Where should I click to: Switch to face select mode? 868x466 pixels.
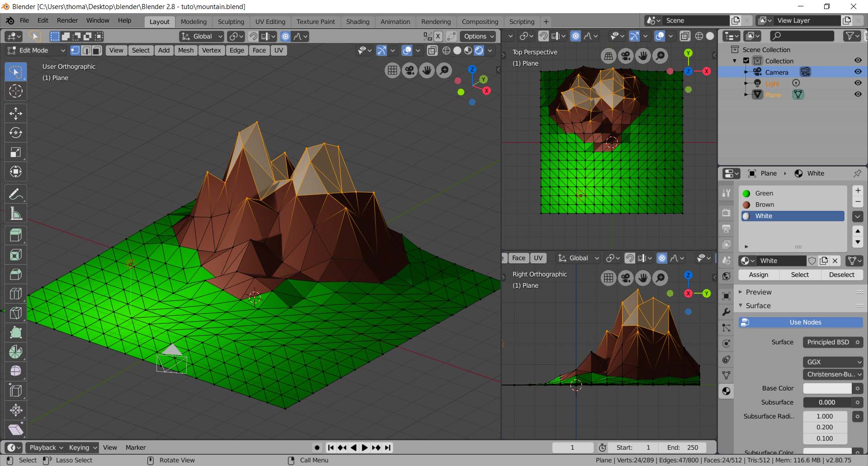click(97, 50)
